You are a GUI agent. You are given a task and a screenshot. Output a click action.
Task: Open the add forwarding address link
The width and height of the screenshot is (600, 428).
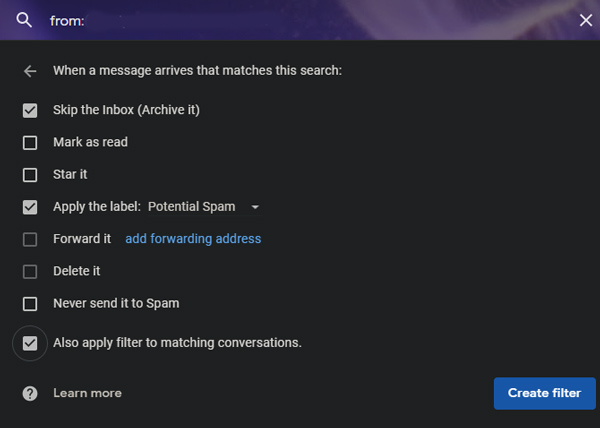coord(193,239)
